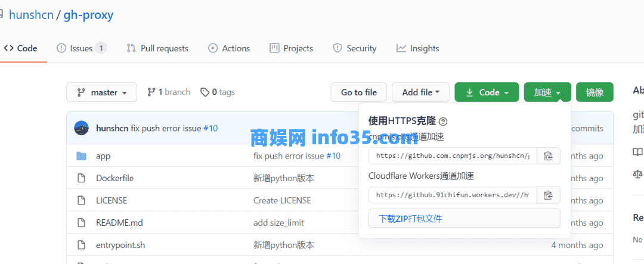Open the master branch dropdown

pyautogui.click(x=102, y=92)
